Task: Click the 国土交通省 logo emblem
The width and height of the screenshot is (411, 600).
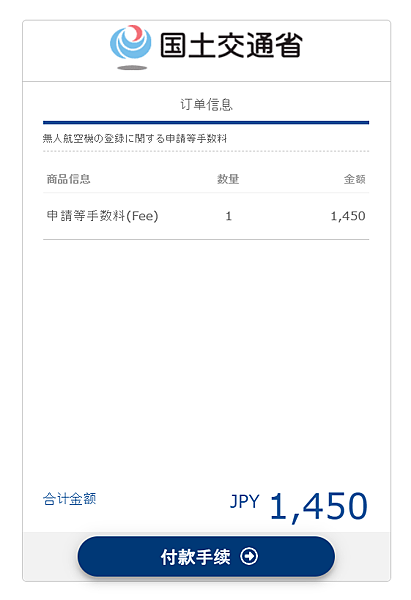Action: coord(130,47)
